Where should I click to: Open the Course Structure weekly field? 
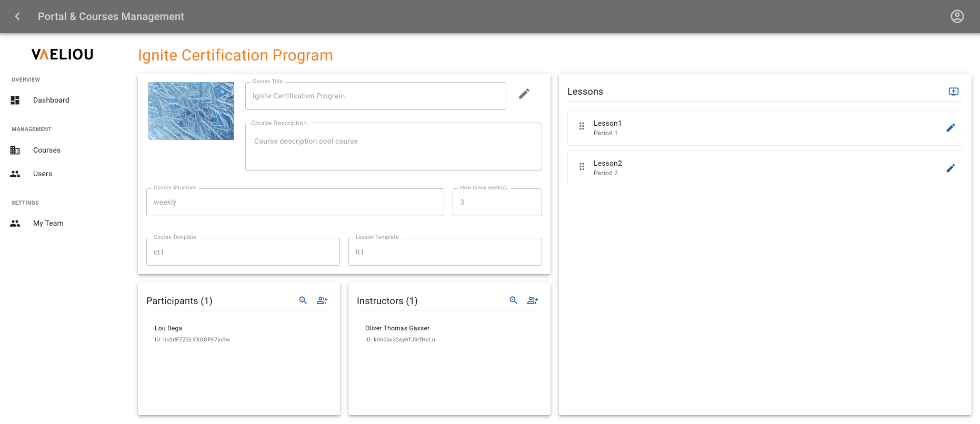click(x=295, y=202)
